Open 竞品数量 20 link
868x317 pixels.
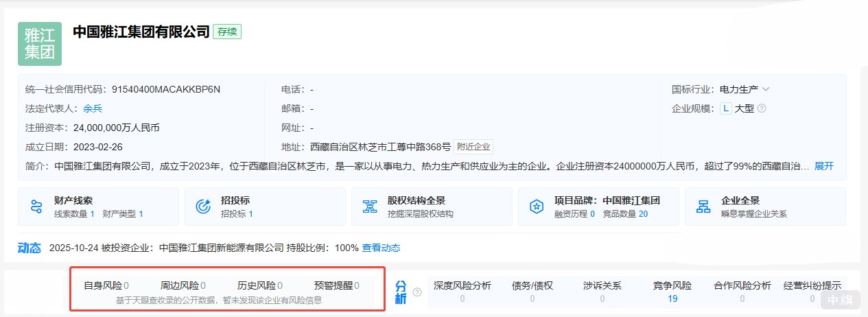(625, 214)
